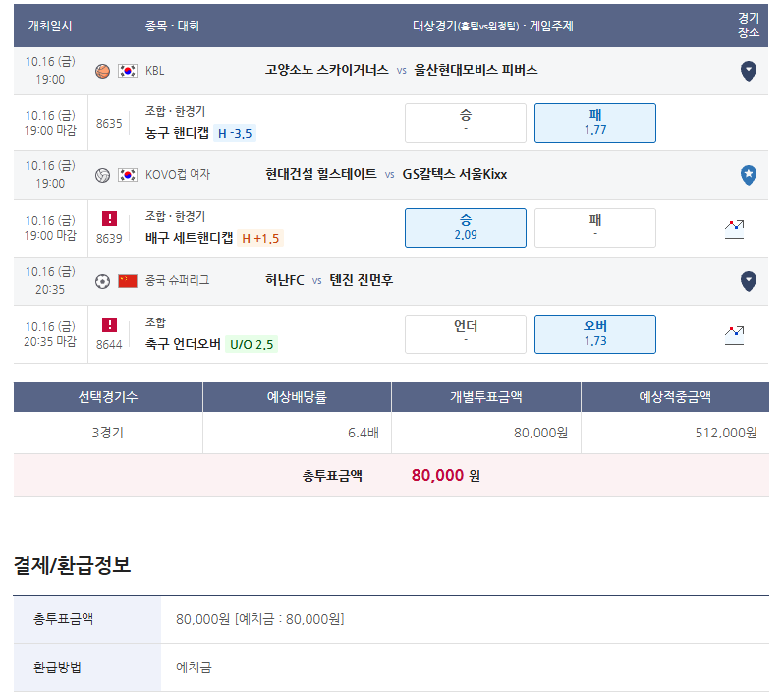784x697 pixels.
Task: Click the 512,000원 expected payout value
Action: [726, 433]
